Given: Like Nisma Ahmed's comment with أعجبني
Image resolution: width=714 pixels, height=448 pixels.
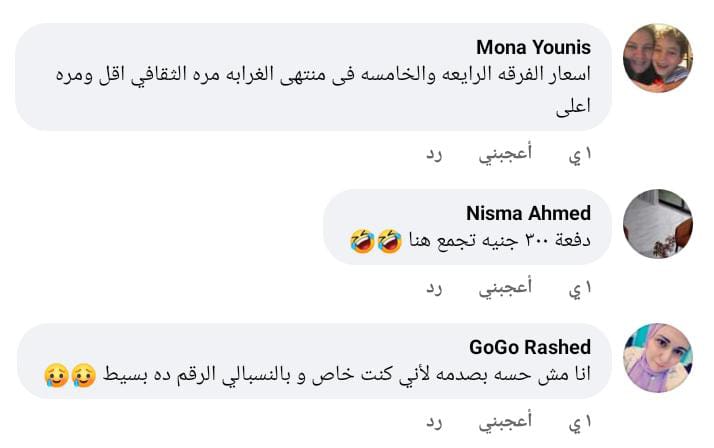Looking at the screenshot, I should [505, 288].
